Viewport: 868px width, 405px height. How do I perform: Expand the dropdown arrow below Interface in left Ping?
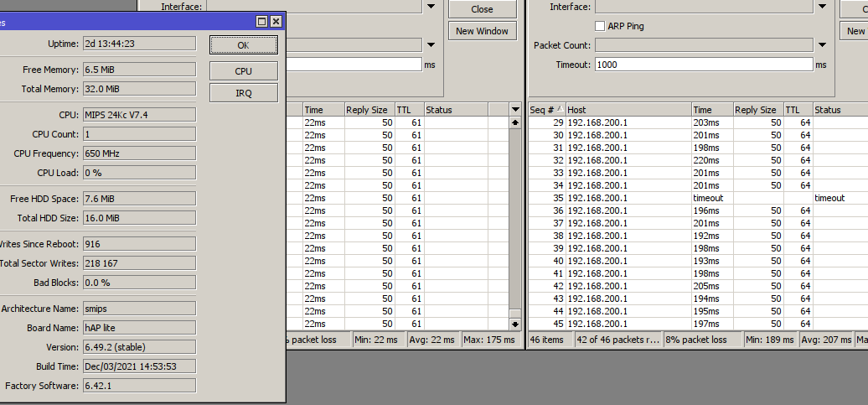click(431, 45)
